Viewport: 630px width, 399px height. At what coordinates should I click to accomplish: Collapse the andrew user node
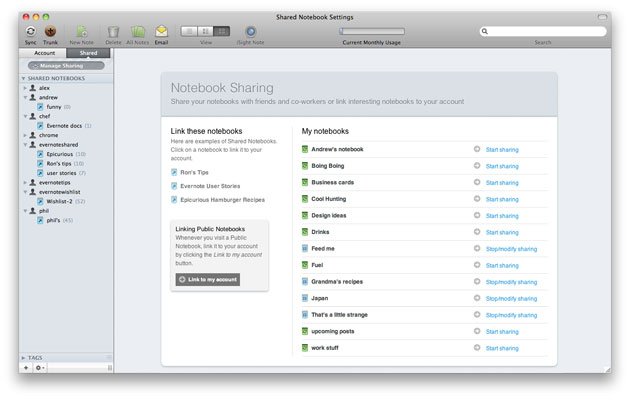click(x=25, y=97)
